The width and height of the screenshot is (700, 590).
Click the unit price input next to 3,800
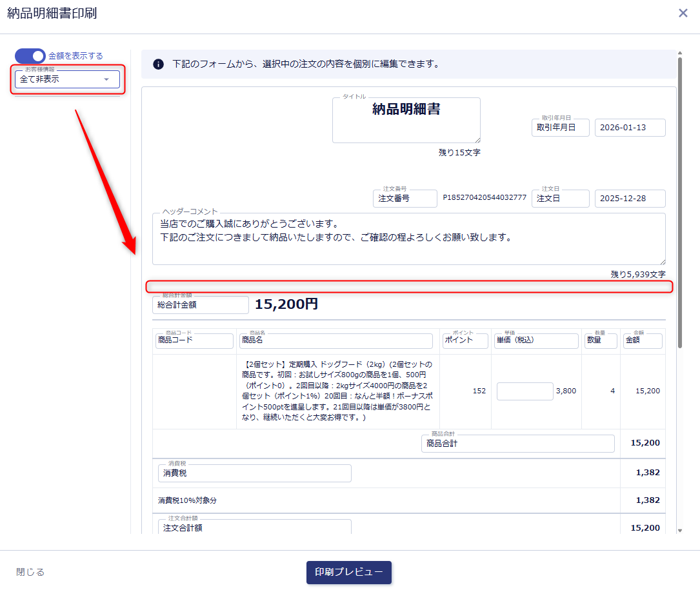pyautogui.click(x=525, y=391)
